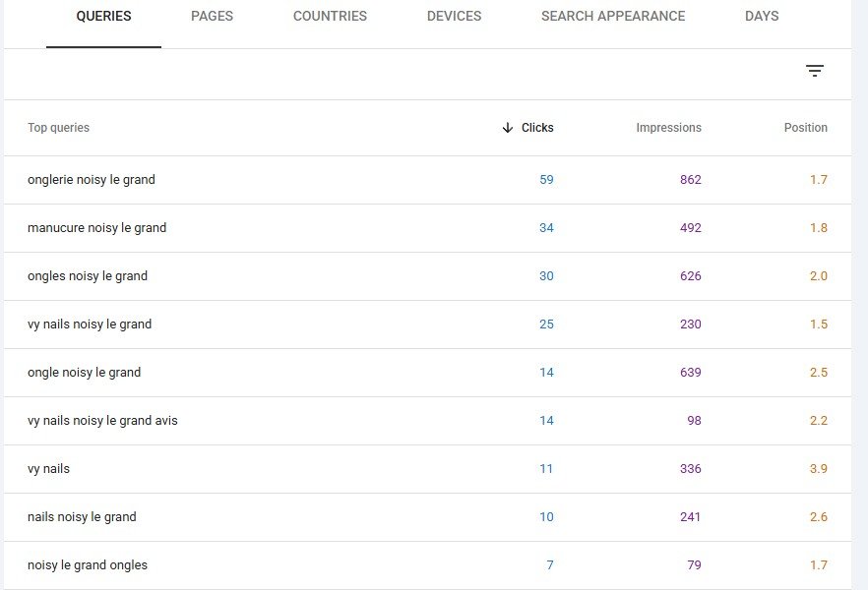Open the 'vy nails noisy le grand' row
Image resolution: width=868 pixels, height=590 pixels.
pyautogui.click(x=427, y=324)
